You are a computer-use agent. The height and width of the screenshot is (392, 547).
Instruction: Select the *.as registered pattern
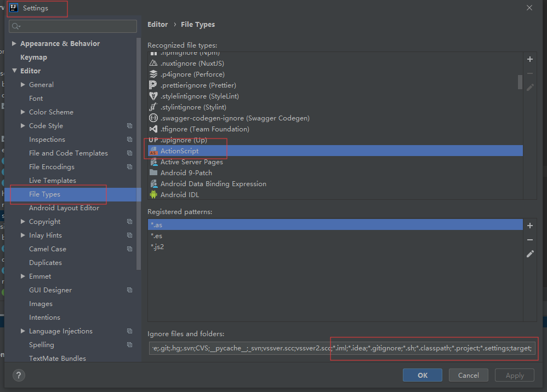coord(335,225)
